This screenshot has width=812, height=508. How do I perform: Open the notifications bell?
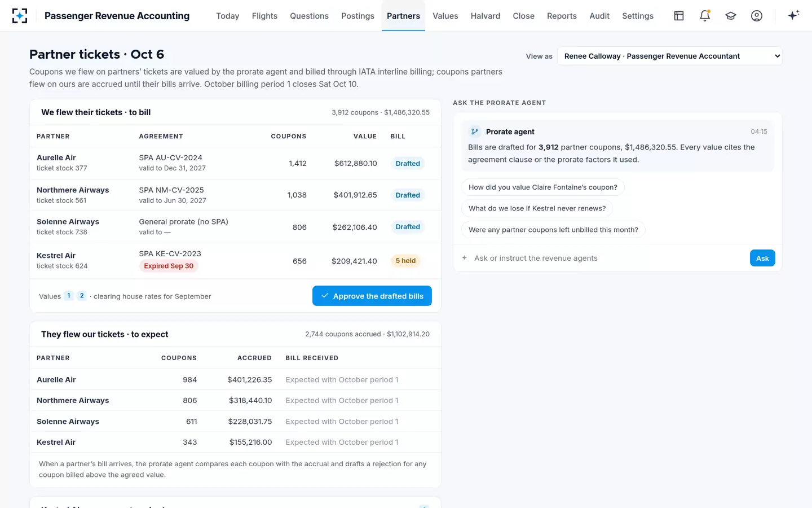point(705,16)
